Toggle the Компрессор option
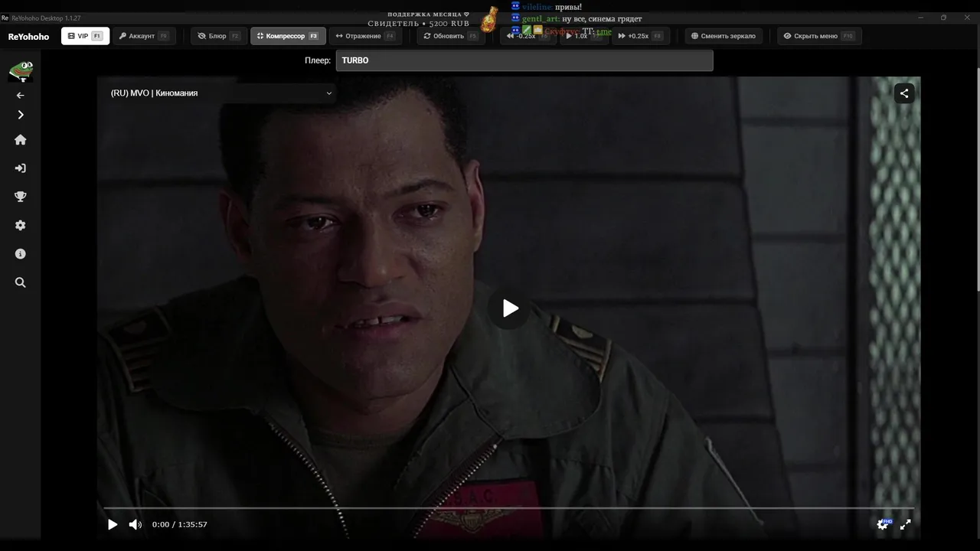 tap(288, 36)
